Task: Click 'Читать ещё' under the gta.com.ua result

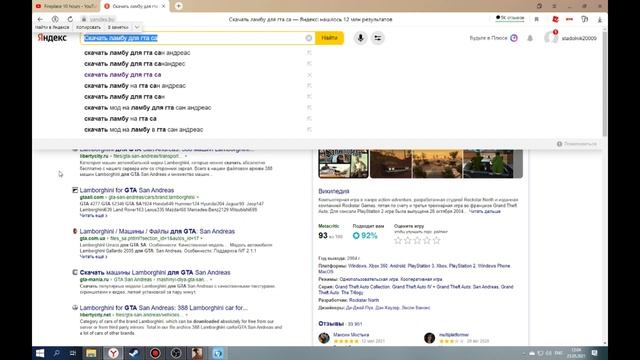Action: click(x=93, y=257)
